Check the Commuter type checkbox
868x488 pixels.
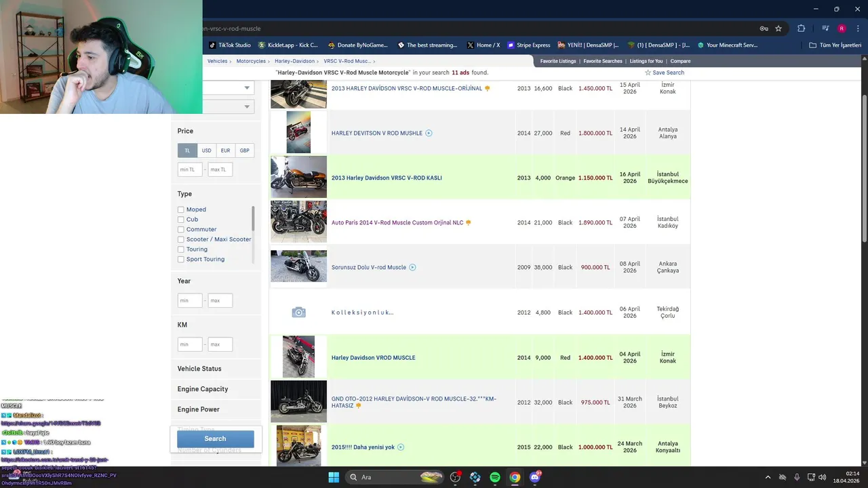pyautogui.click(x=181, y=230)
